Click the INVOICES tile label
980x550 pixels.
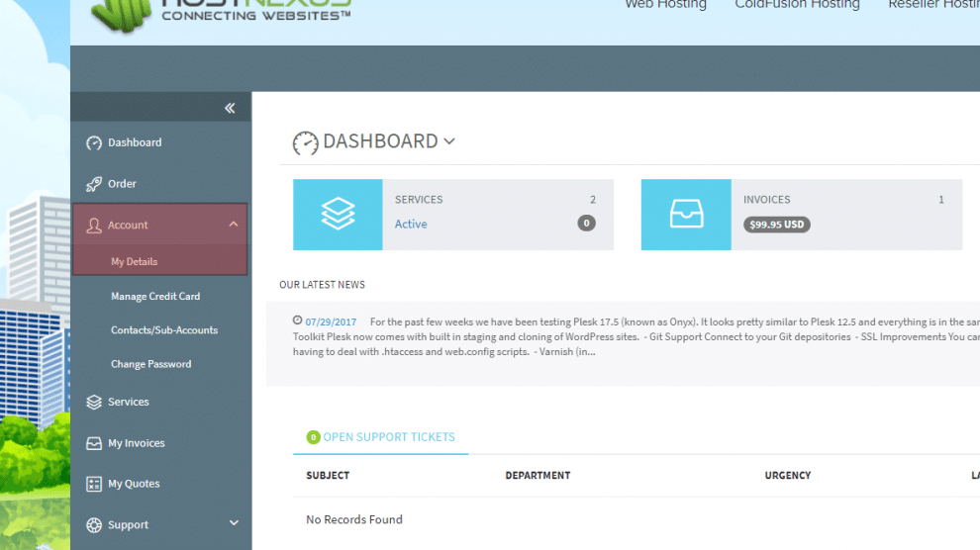tap(766, 199)
